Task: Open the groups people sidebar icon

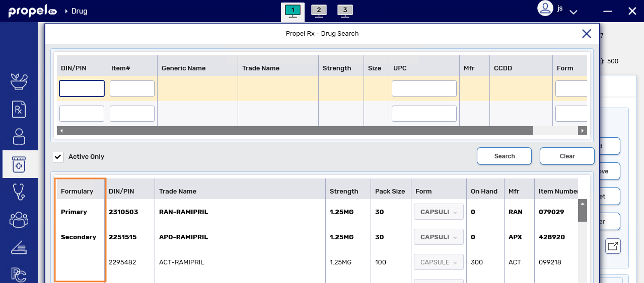Action: tap(19, 219)
